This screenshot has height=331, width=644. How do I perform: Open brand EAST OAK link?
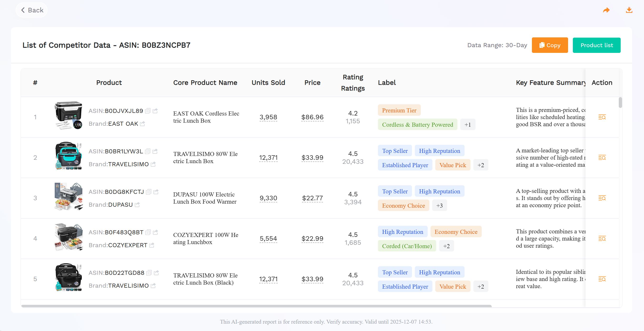143,124
